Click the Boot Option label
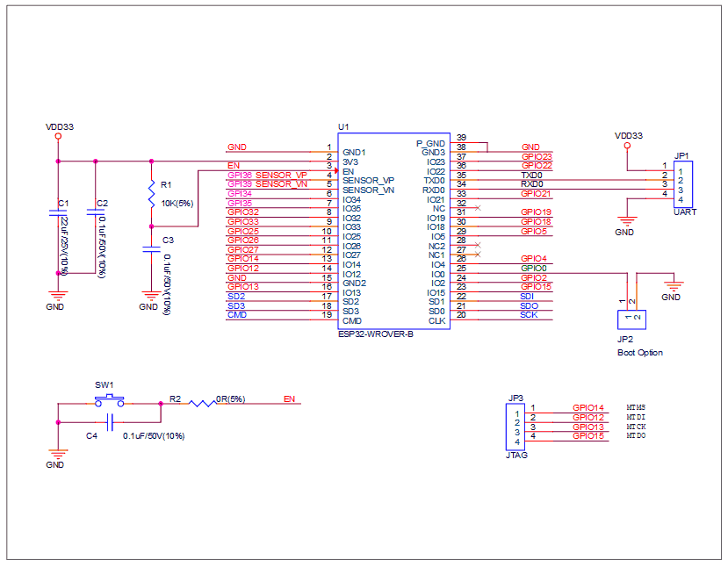Viewport: 728px width, 567px height. pyautogui.click(x=640, y=353)
